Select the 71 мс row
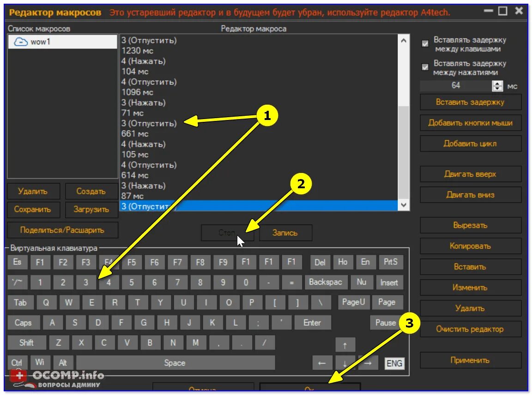532x395 pixels. (259, 113)
